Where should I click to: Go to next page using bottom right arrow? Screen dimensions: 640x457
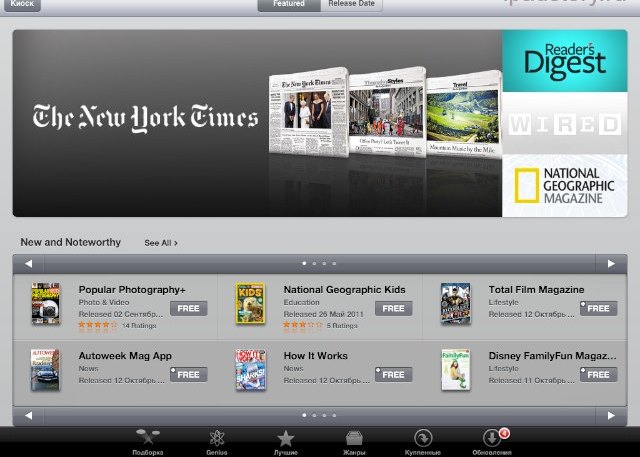tap(611, 416)
